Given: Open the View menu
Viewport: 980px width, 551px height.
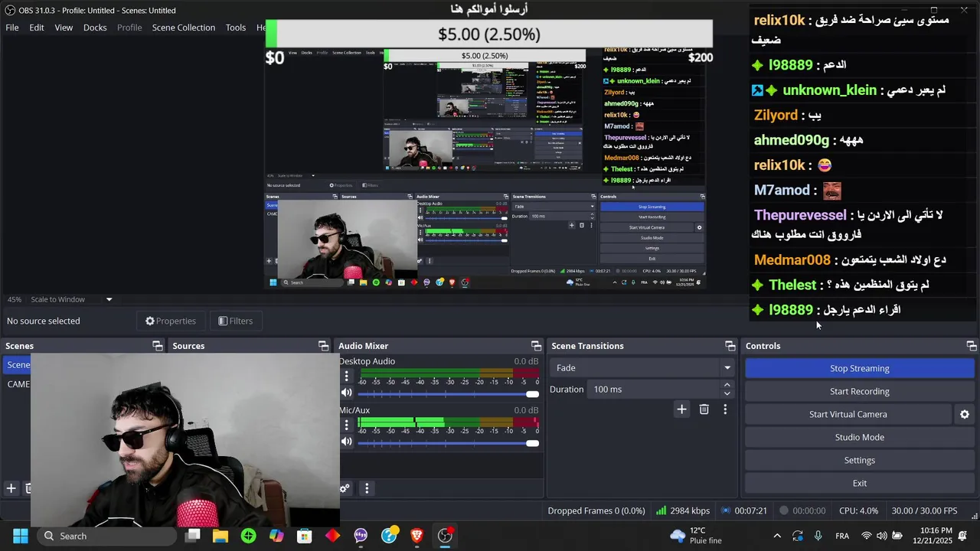Looking at the screenshot, I should pyautogui.click(x=64, y=28).
